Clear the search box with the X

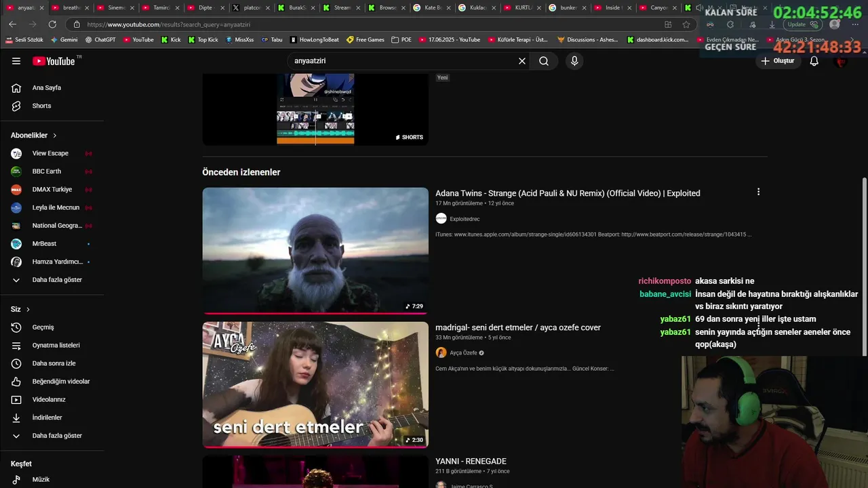pyautogui.click(x=522, y=61)
